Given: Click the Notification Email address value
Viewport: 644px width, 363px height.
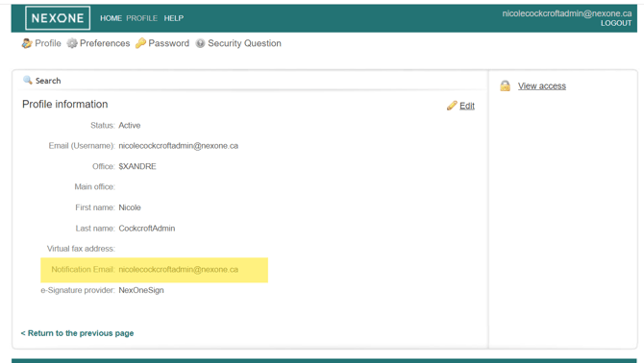Looking at the screenshot, I should [178, 270].
